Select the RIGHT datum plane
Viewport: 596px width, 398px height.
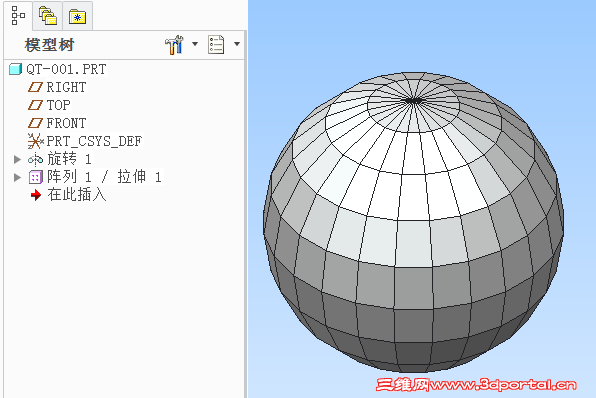point(66,87)
